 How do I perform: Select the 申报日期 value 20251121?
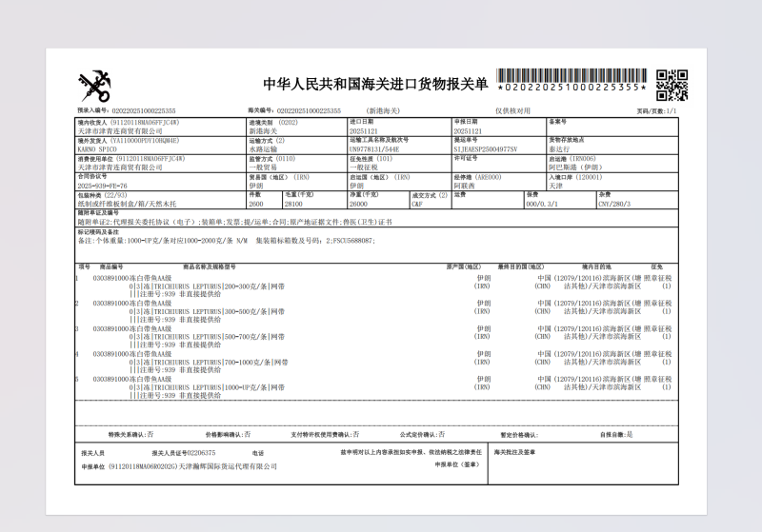pyautogui.click(x=468, y=131)
